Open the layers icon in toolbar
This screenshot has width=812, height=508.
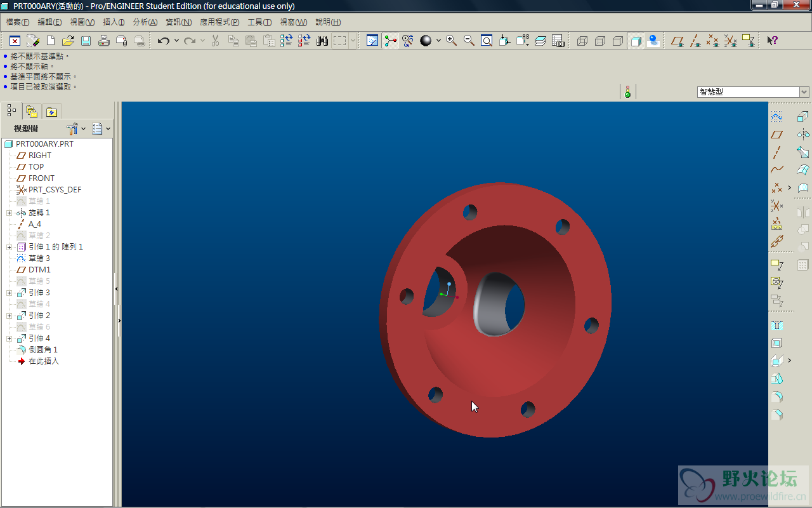click(x=540, y=41)
